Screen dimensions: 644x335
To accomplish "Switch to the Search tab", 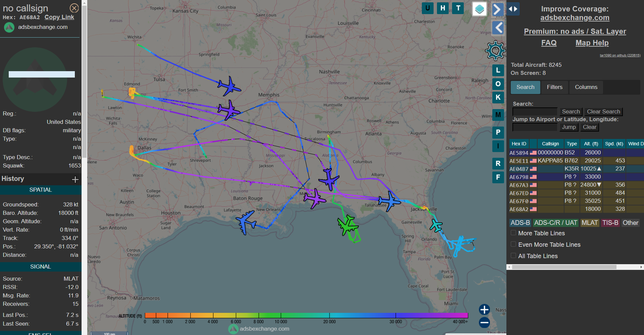I will point(525,87).
